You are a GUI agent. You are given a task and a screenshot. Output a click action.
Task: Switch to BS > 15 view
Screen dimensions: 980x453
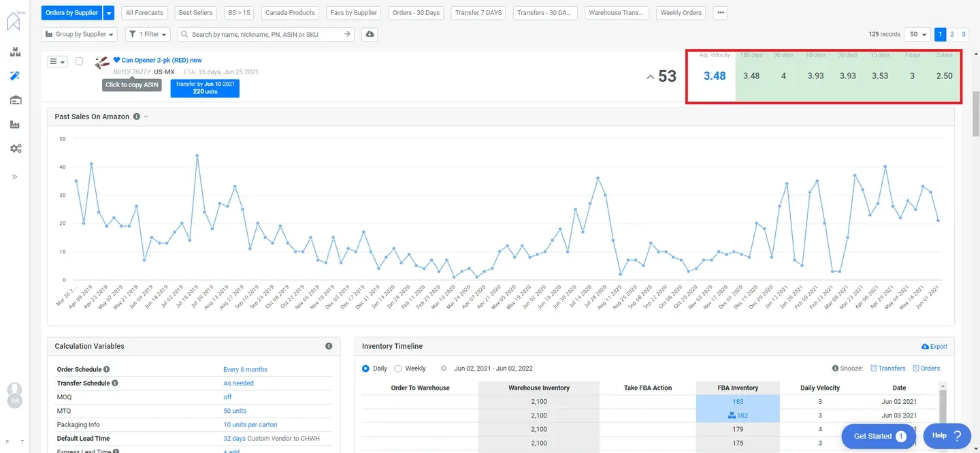tap(240, 12)
